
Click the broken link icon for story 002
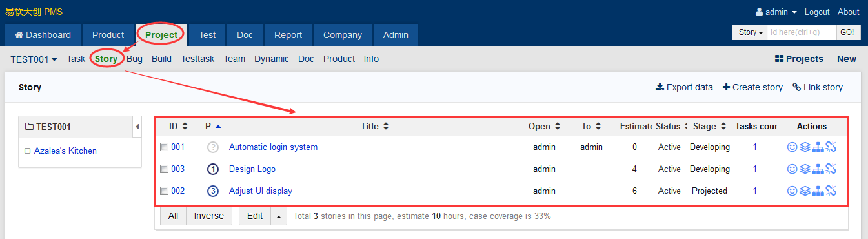click(x=831, y=191)
